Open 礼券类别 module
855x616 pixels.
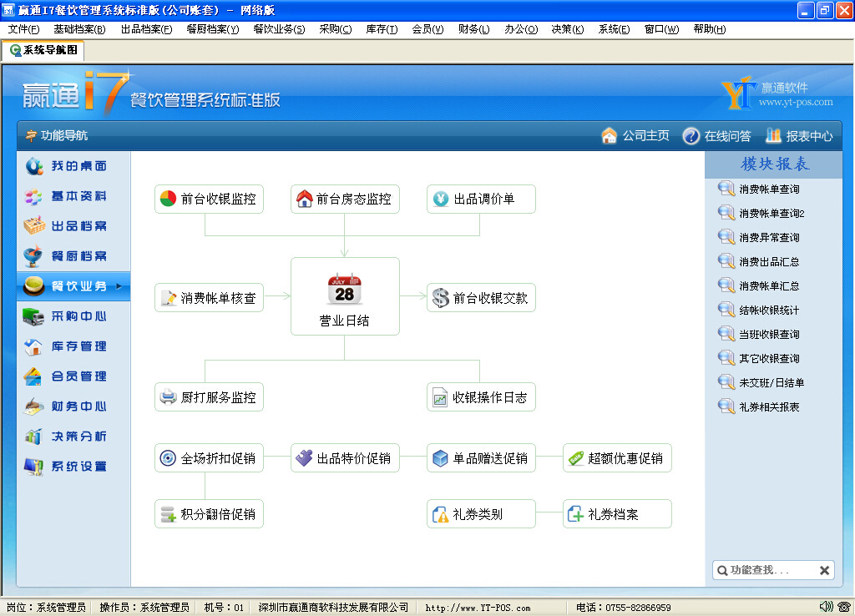(481, 513)
